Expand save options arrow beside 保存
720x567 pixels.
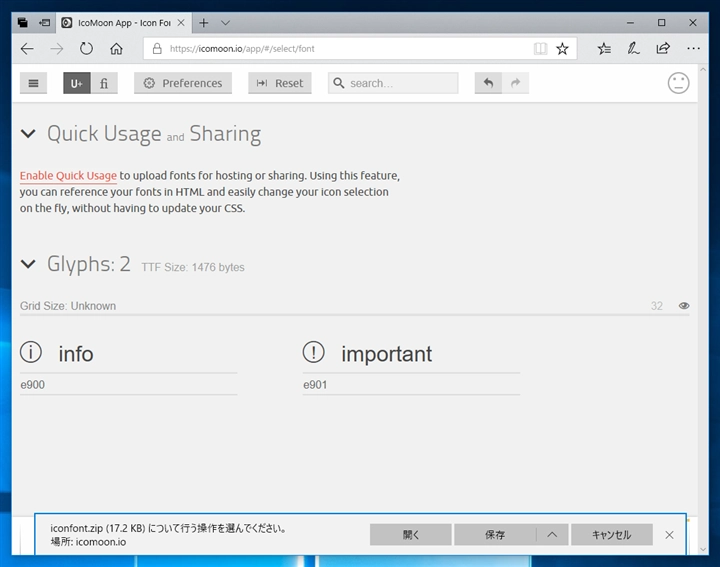click(x=552, y=534)
